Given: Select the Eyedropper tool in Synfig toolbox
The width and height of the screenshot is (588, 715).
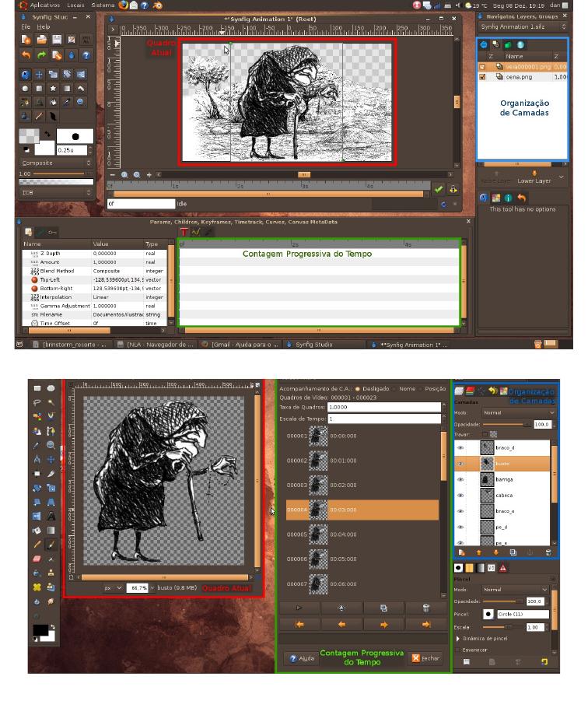Looking at the screenshot, I should click(x=67, y=102).
